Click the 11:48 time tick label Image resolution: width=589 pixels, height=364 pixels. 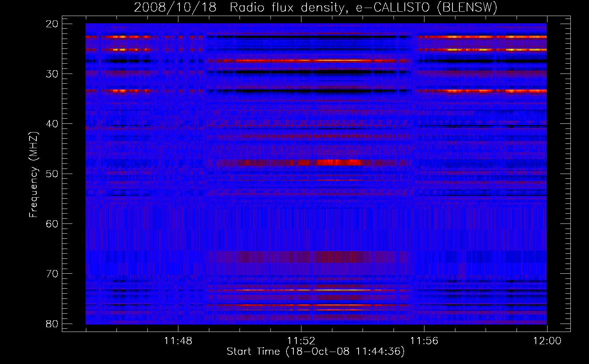click(178, 341)
